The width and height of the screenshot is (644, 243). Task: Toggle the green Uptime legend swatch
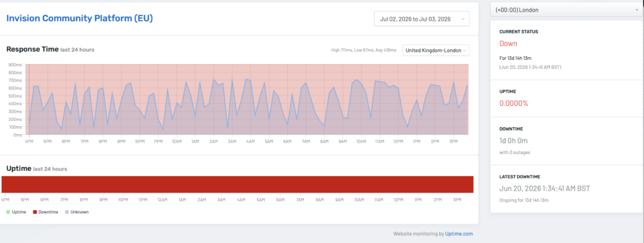point(8,212)
